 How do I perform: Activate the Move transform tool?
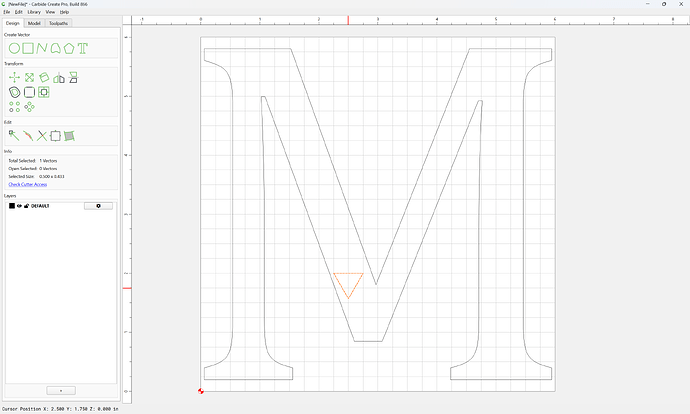click(x=15, y=78)
